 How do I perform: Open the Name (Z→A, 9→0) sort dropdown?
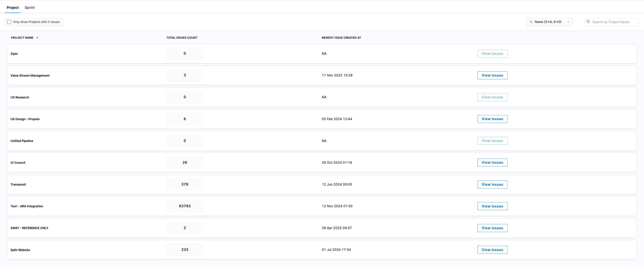548,22
